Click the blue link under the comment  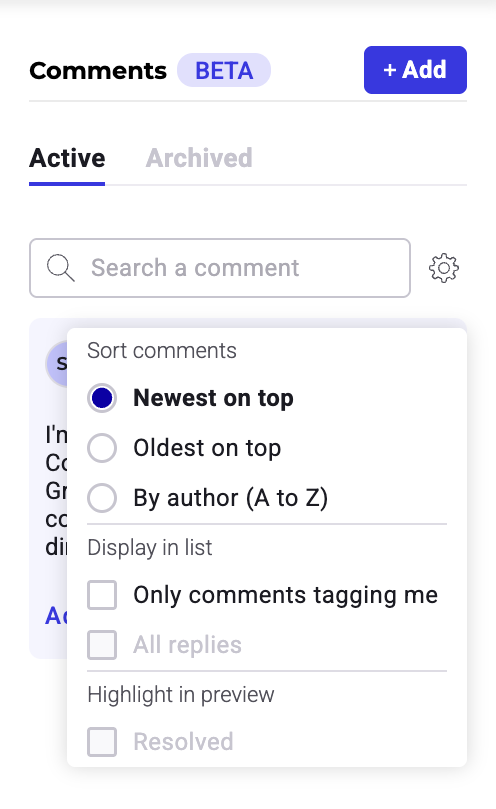pyautogui.click(x=56, y=616)
